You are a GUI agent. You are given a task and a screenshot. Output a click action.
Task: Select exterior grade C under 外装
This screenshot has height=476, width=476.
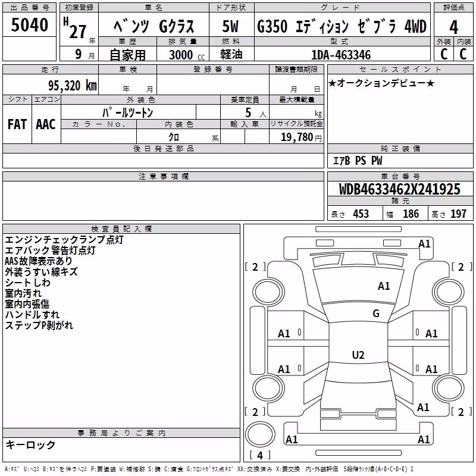[x=444, y=54]
